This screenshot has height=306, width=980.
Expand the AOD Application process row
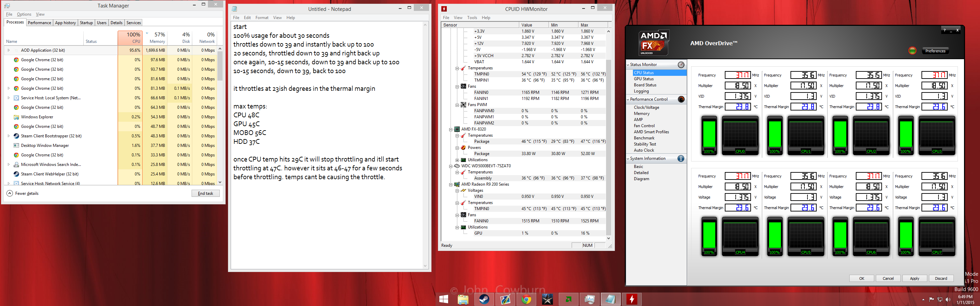click(9, 50)
